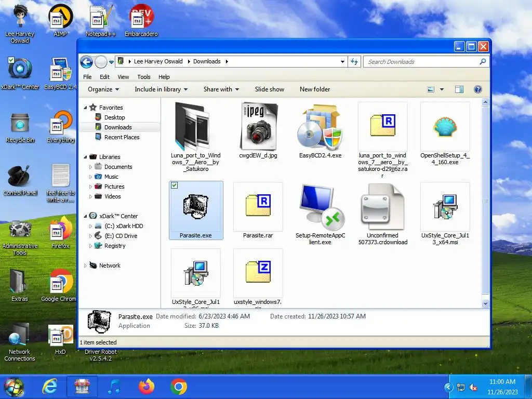The image size is (532, 399).
Task: Go to Recent Places in Favorites
Action: (x=122, y=137)
